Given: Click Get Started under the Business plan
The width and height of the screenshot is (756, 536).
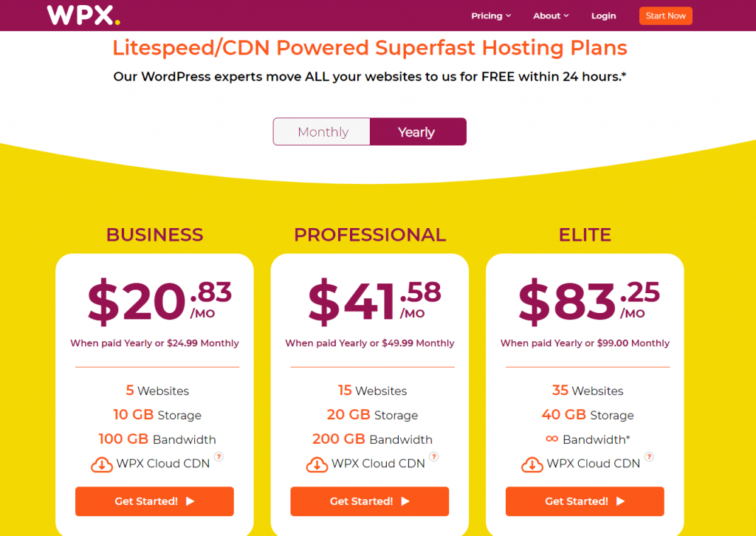Looking at the screenshot, I should pyautogui.click(x=154, y=501).
